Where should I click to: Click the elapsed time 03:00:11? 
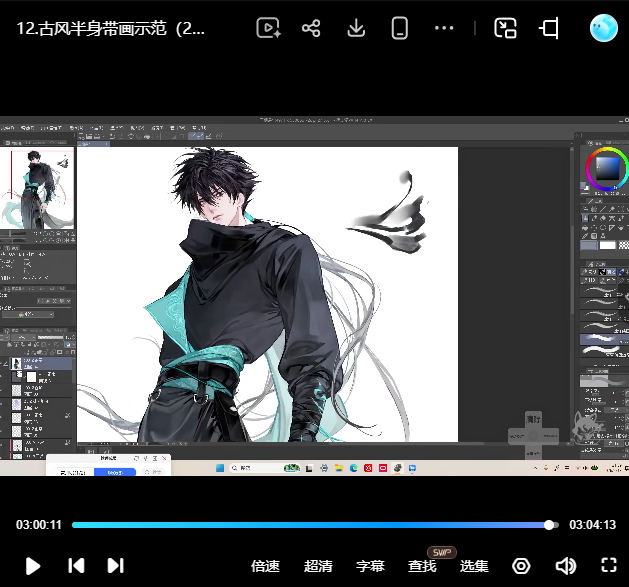pos(39,525)
